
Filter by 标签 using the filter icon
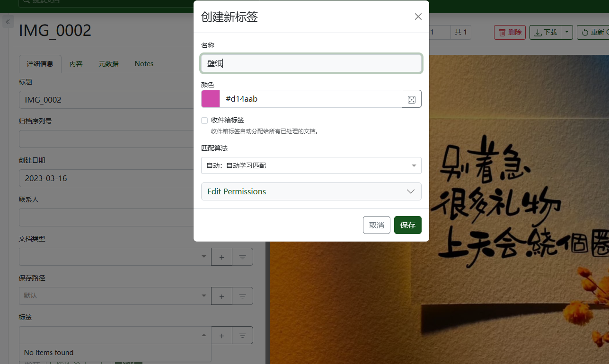click(x=242, y=335)
